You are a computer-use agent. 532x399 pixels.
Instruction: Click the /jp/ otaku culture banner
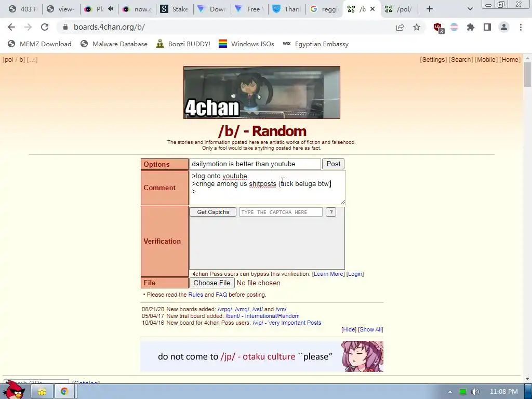(x=262, y=356)
